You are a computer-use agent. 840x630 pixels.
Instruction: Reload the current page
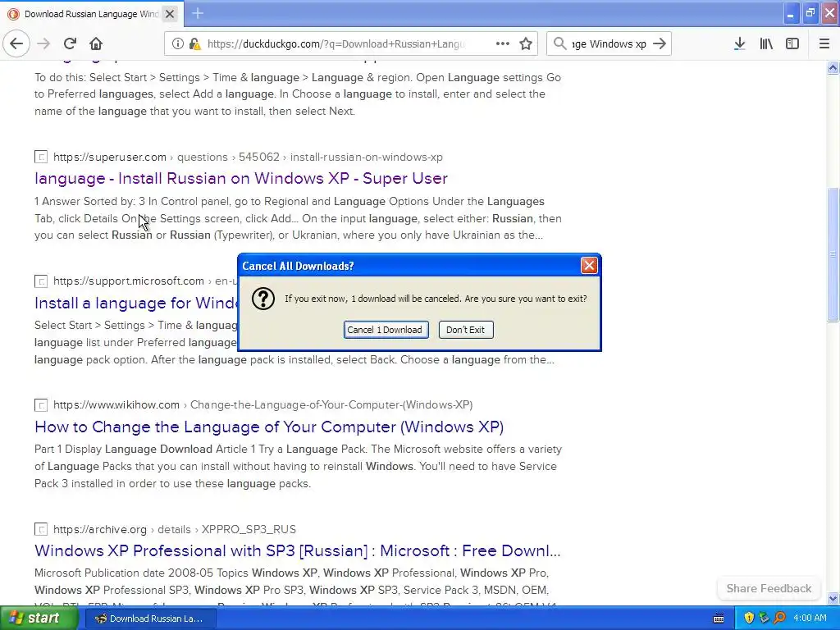[70, 43]
